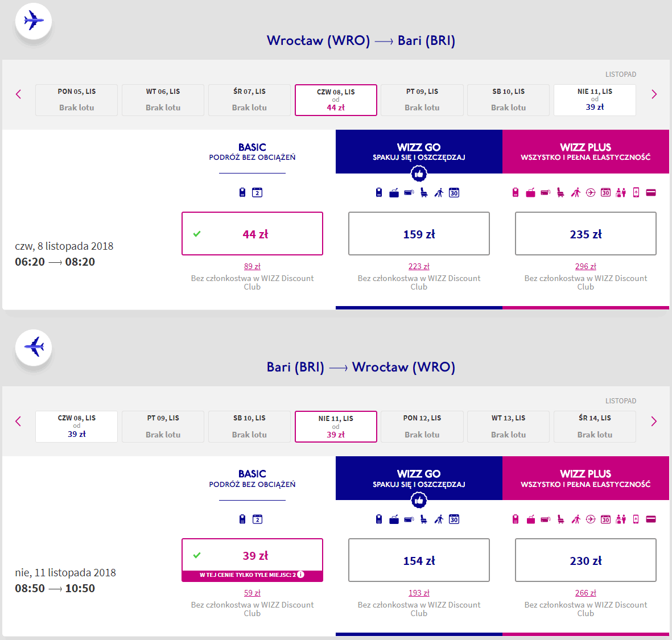672x640 pixels.
Task: Choose the 154 zł WIZZ GO return fare
Action: (419, 560)
